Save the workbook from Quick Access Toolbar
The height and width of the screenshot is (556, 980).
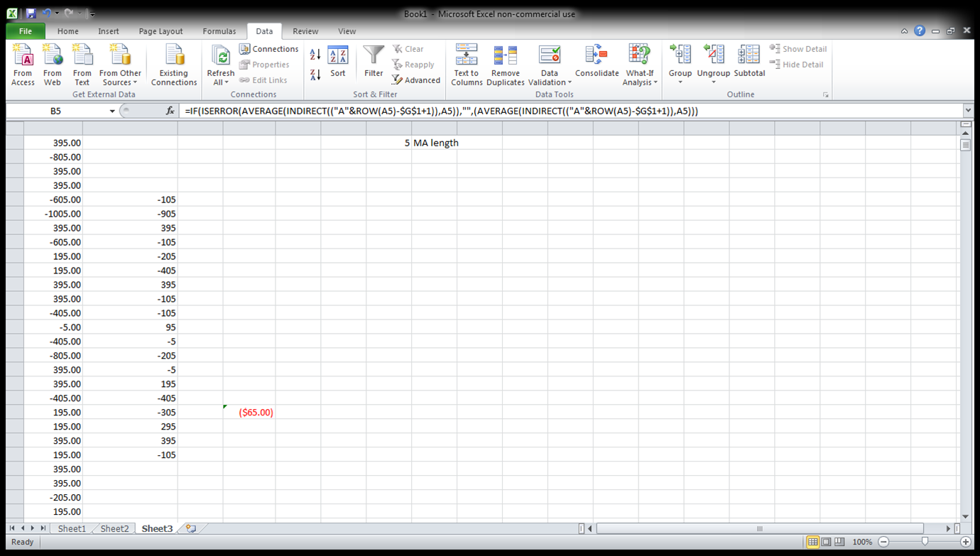click(x=31, y=13)
